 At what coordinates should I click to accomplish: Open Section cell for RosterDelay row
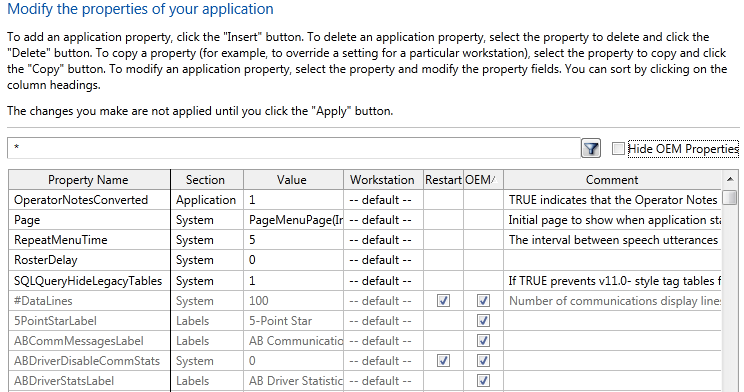(207, 260)
